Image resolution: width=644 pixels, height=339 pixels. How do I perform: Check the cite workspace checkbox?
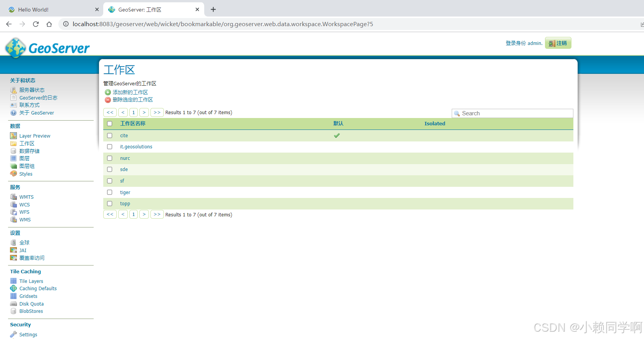[x=110, y=136]
